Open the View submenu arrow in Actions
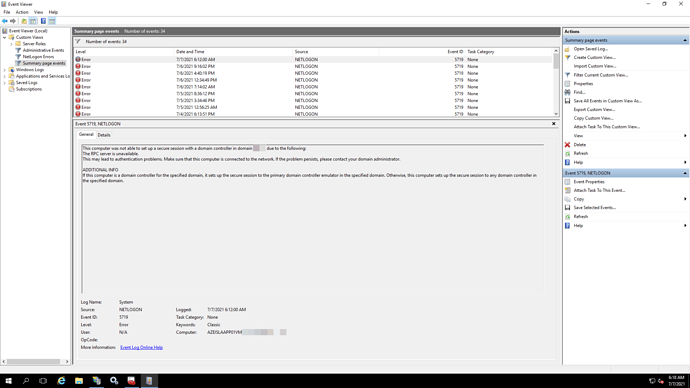Viewport: 690px width, 388px height. (685, 136)
